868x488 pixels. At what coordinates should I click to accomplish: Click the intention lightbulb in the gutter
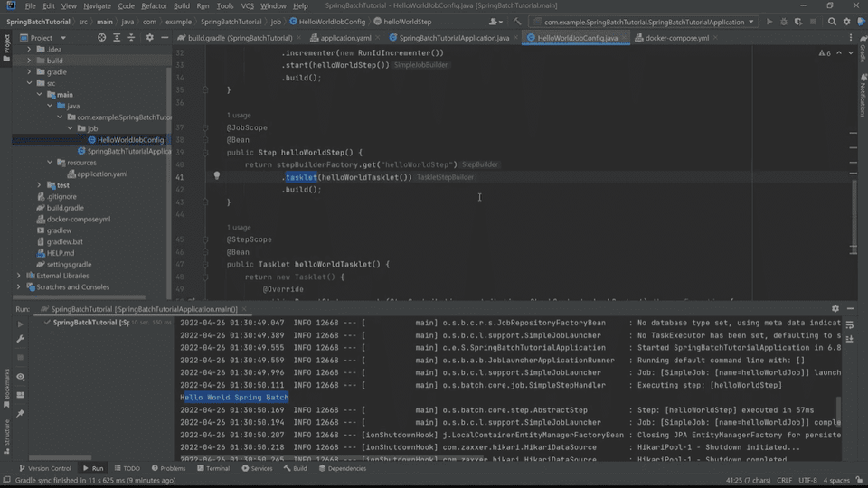click(x=217, y=176)
